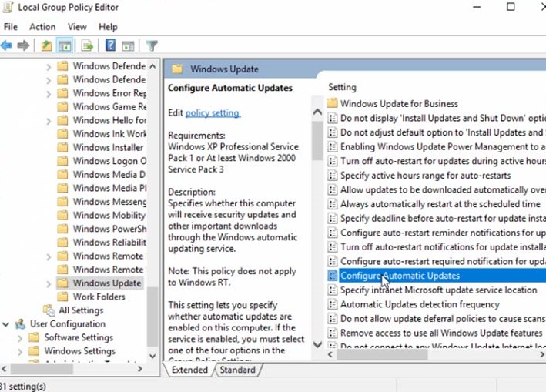Click the All Settings icon in the tree

pos(49,310)
